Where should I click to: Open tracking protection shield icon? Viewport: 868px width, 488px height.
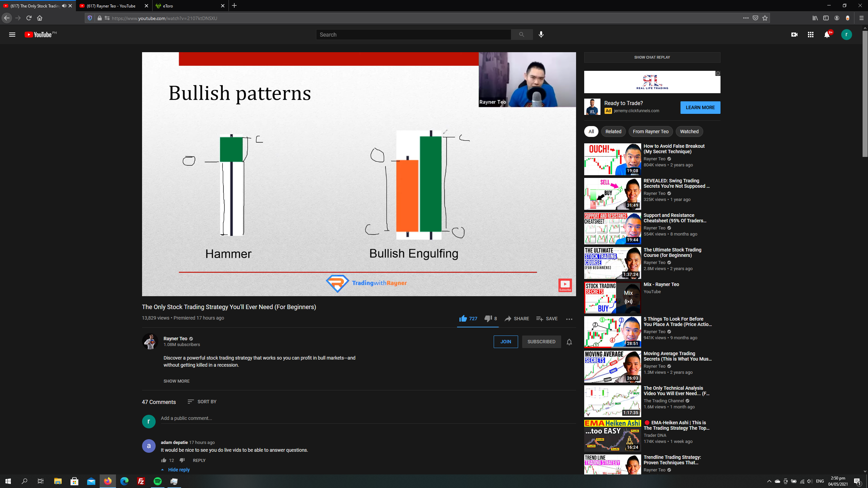tap(90, 18)
